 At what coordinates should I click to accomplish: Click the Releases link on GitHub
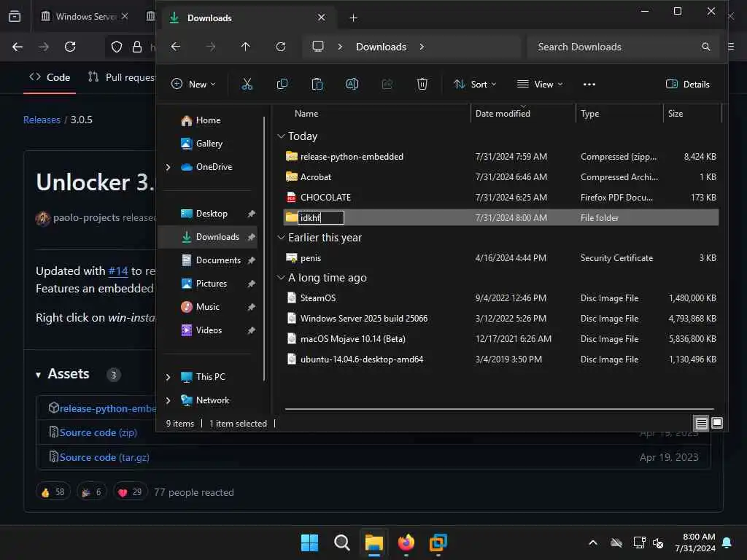tap(42, 120)
